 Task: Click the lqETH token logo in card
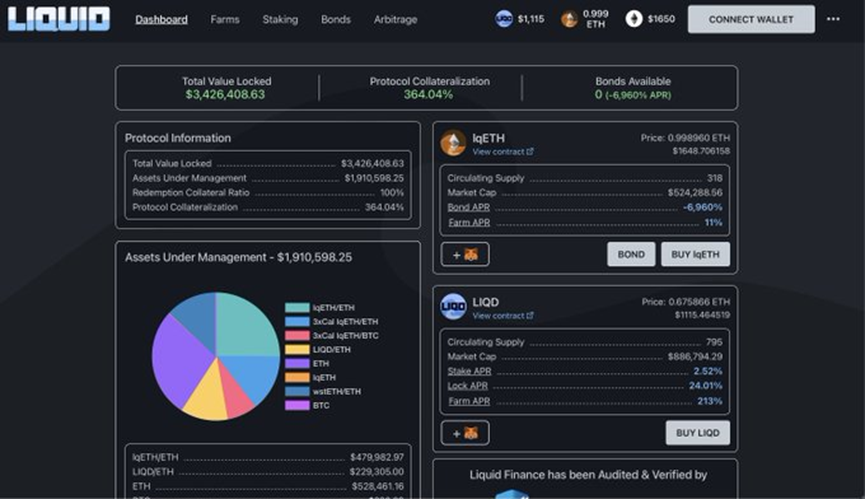pyautogui.click(x=453, y=143)
